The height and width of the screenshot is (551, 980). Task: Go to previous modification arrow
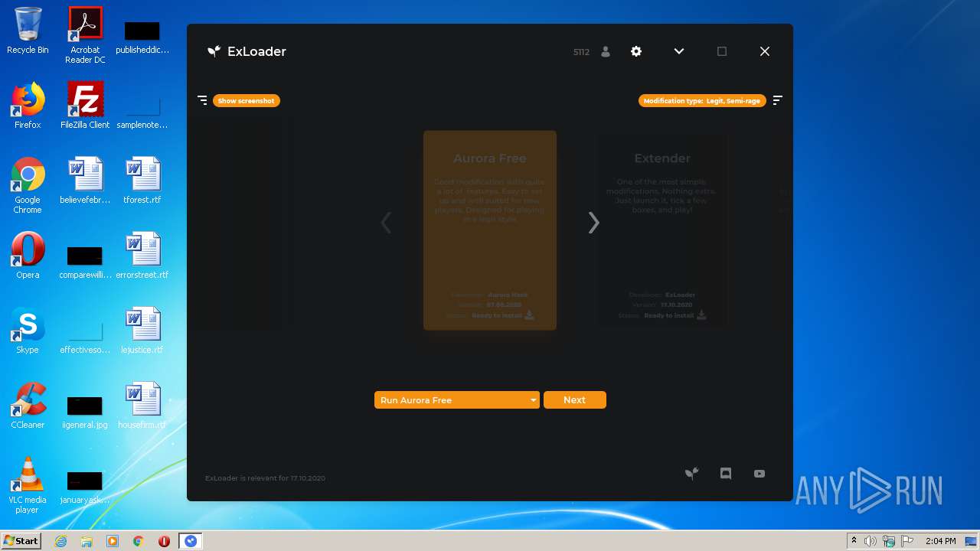tap(386, 223)
